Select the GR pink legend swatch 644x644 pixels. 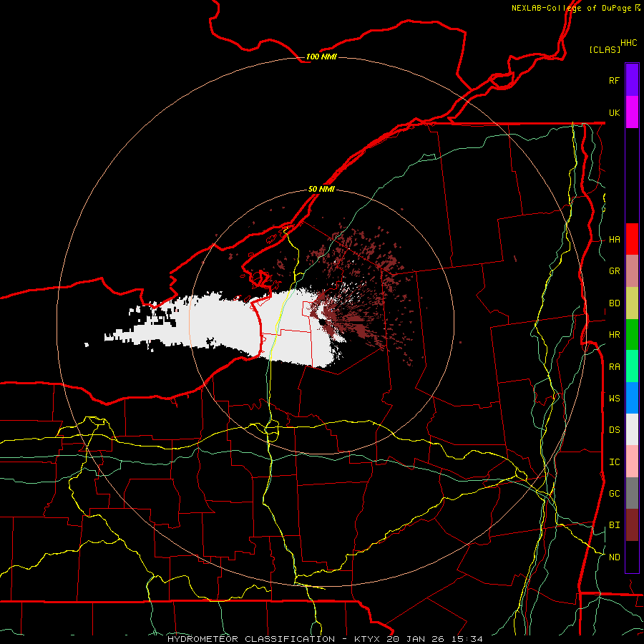coord(632,271)
